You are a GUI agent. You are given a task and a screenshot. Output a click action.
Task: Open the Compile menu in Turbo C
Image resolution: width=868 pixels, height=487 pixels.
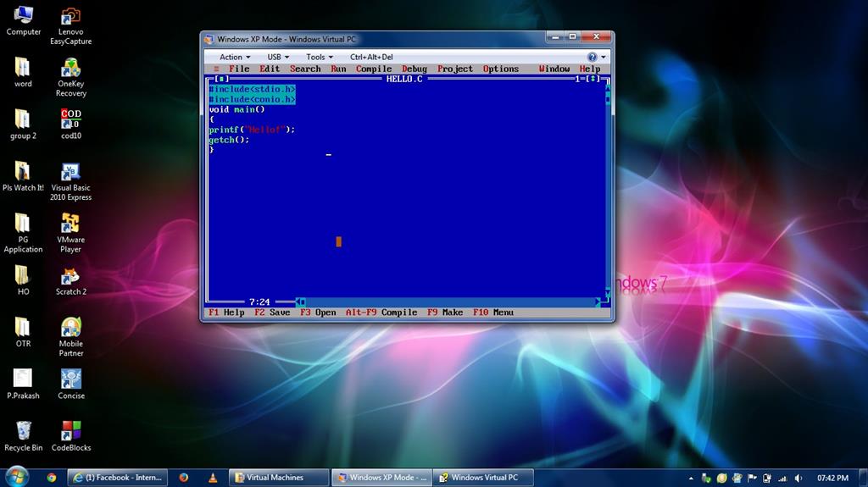click(x=374, y=69)
